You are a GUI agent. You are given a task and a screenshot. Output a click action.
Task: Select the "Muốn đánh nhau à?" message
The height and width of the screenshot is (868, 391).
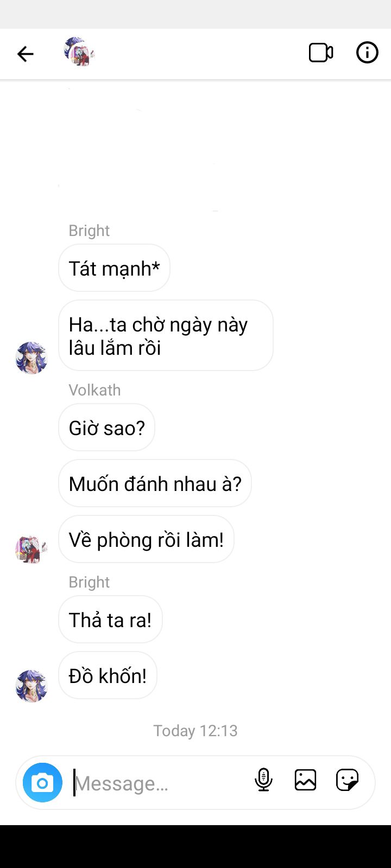click(155, 483)
